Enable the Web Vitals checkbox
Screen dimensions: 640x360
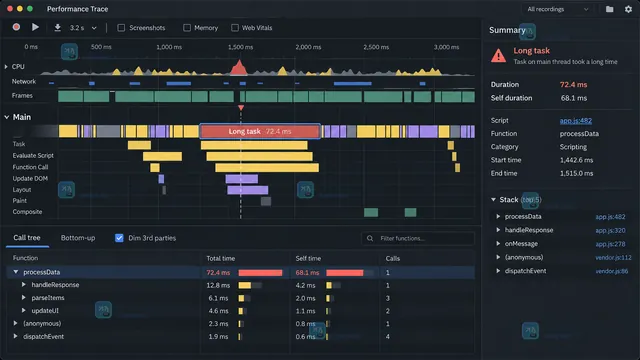235,28
